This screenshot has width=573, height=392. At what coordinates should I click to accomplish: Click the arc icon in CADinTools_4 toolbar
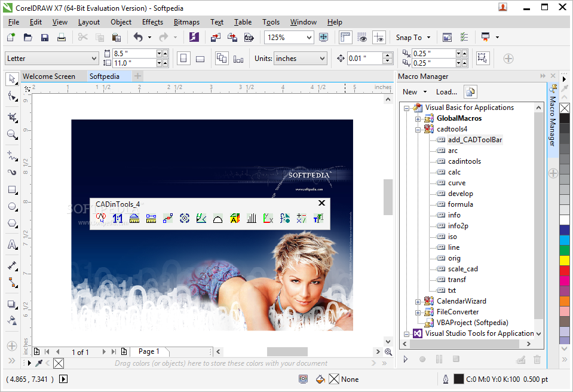click(218, 219)
